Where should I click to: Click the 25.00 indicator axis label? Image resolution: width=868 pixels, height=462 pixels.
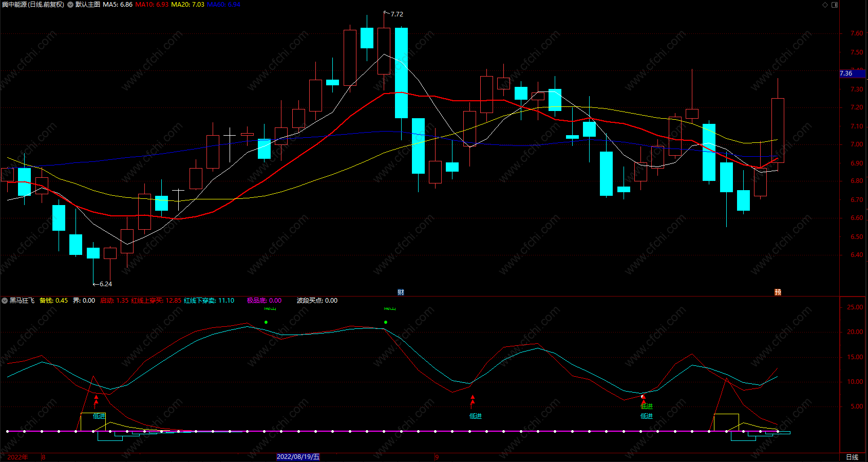tap(855, 307)
